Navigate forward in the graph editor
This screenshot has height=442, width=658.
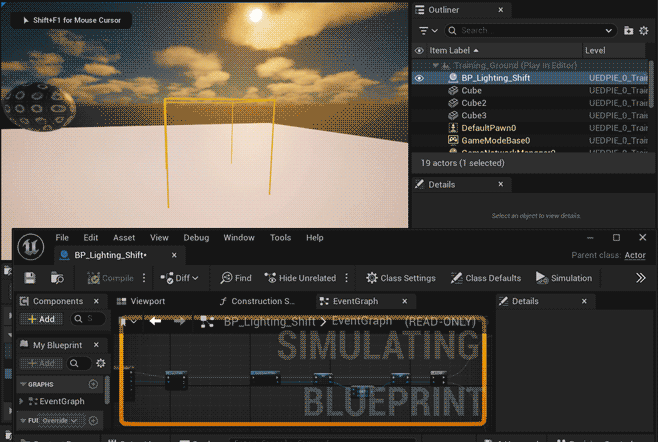179,322
